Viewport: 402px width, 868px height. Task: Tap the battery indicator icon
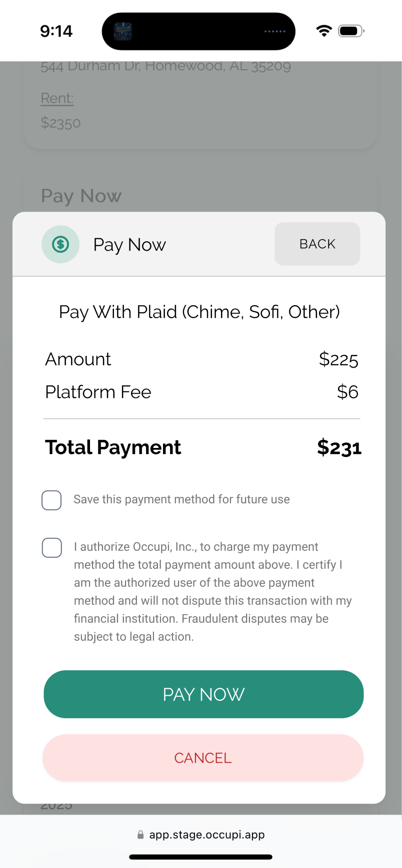point(351,31)
